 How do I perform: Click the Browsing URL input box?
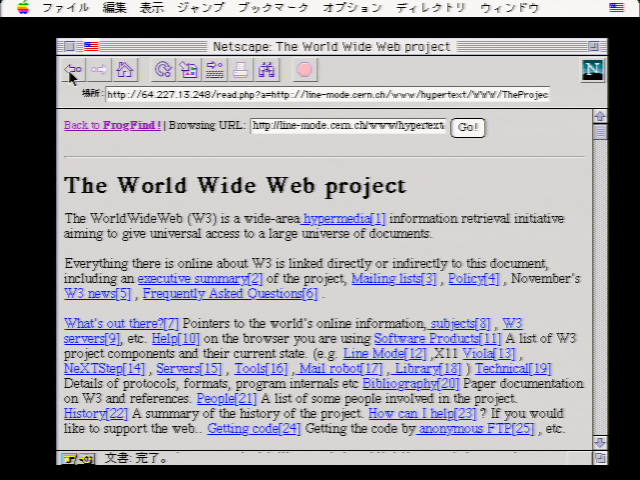tap(348, 126)
